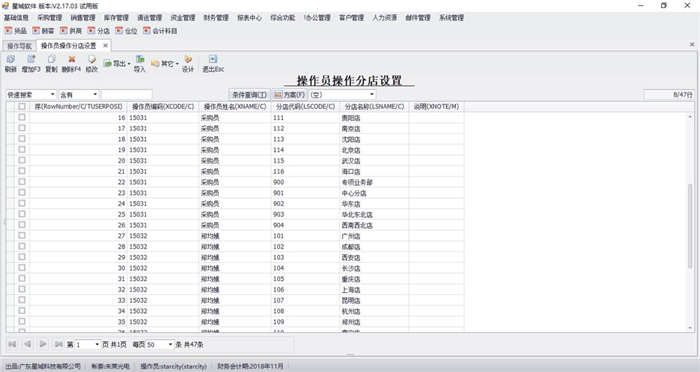Screen dimensions: 700x372
Task: Check the checkbox for row 30
Action: pyautogui.click(x=21, y=268)
